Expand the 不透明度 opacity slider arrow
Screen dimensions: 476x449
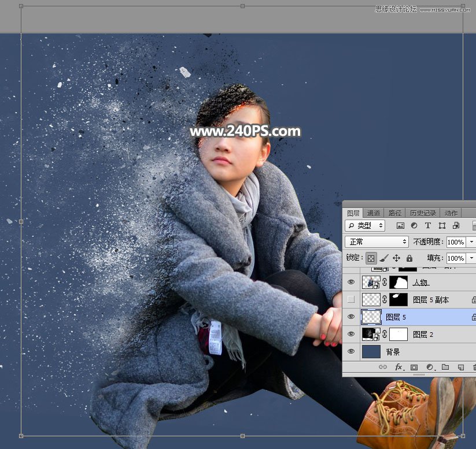(471, 242)
